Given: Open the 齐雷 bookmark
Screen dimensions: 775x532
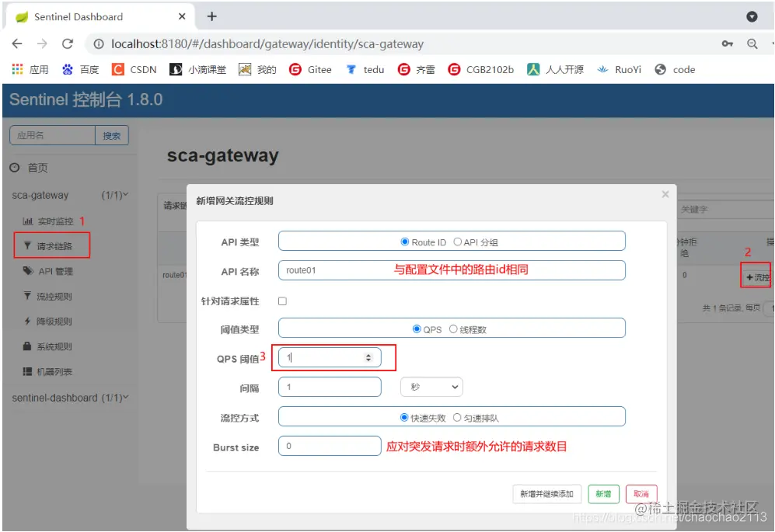Looking at the screenshot, I should [416, 70].
